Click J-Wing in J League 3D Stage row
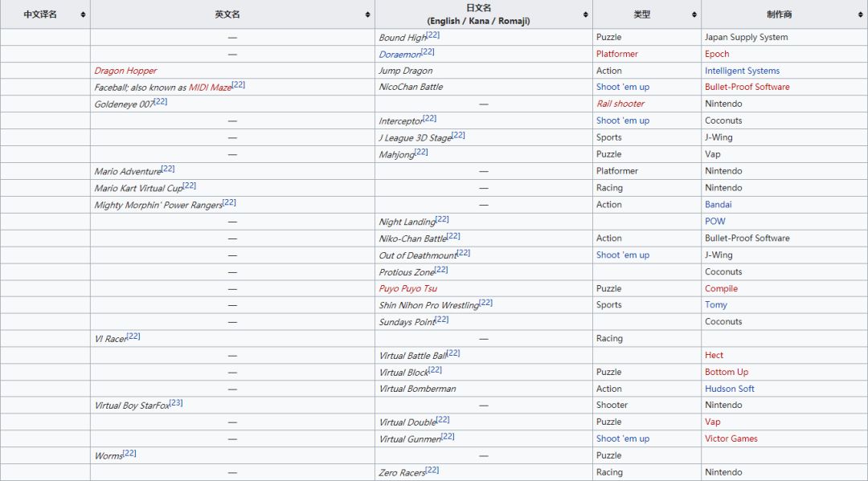The width and height of the screenshot is (868, 481). coord(719,137)
